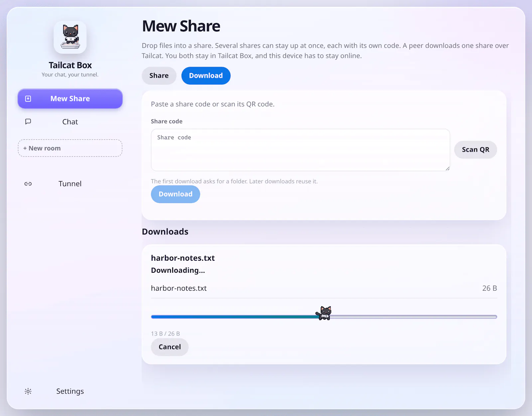
Task: Create a room with + New room
Action: pos(70,148)
